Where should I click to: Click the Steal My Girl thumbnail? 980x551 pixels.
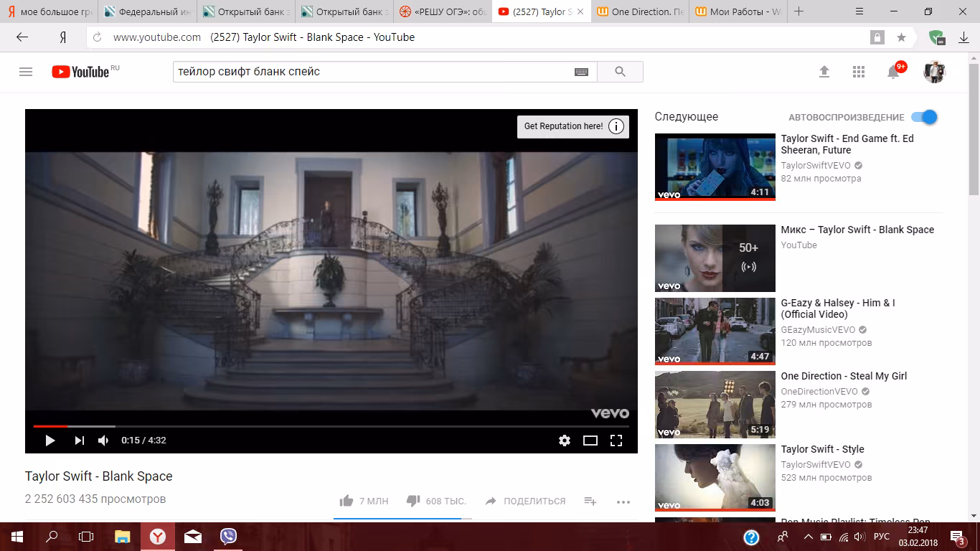pyautogui.click(x=715, y=405)
